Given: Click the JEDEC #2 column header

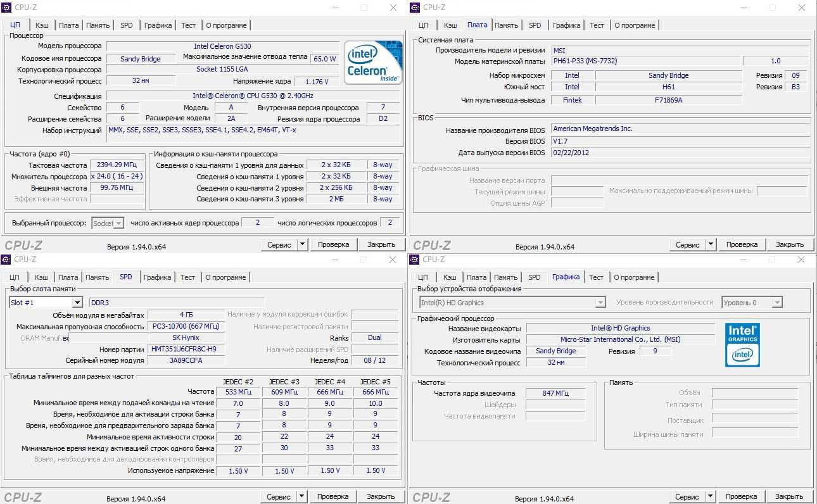Looking at the screenshot, I should pyautogui.click(x=238, y=382).
